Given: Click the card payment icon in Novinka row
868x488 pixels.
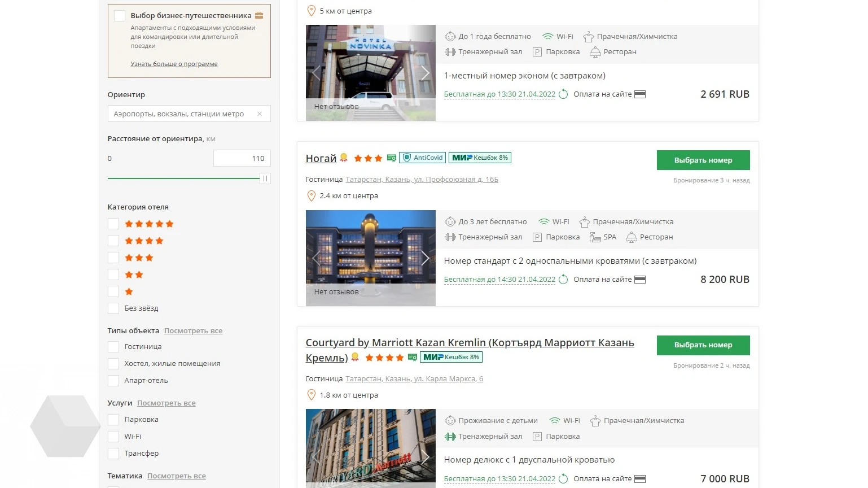Looking at the screenshot, I should click(x=640, y=94).
